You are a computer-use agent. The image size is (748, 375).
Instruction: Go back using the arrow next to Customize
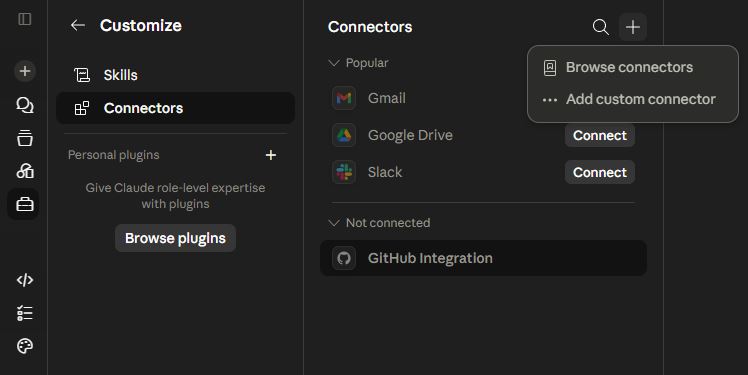click(77, 25)
